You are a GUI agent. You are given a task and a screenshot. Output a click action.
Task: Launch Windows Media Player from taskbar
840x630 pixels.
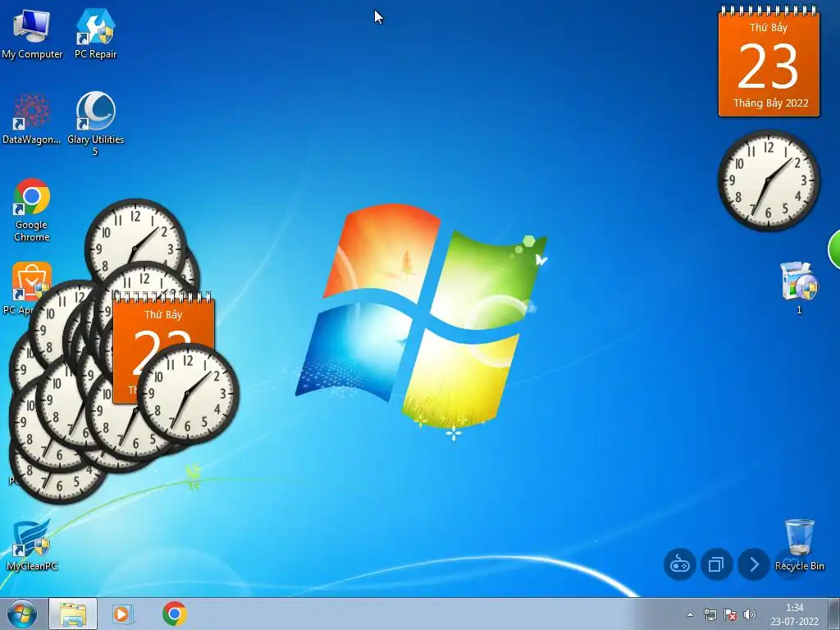coord(123,614)
